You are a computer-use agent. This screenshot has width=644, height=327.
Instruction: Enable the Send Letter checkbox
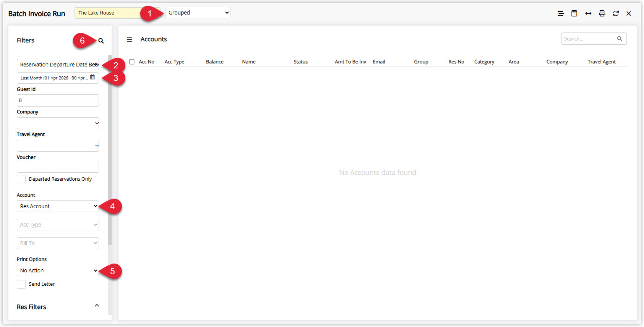click(21, 284)
